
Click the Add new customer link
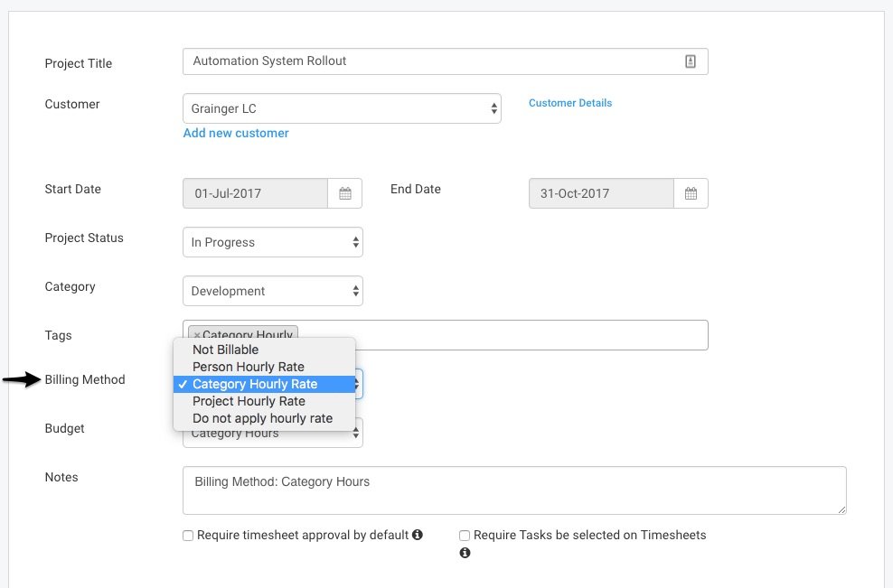(236, 133)
